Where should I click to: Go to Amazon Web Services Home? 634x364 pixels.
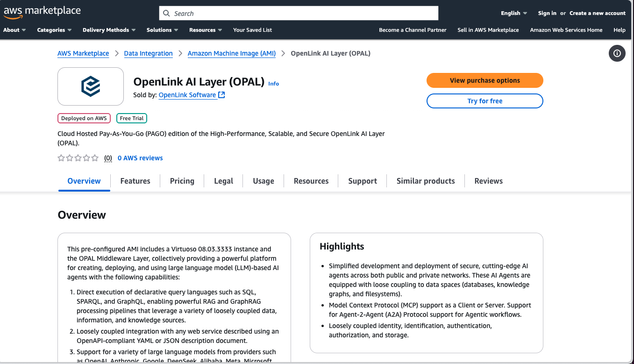[566, 30]
